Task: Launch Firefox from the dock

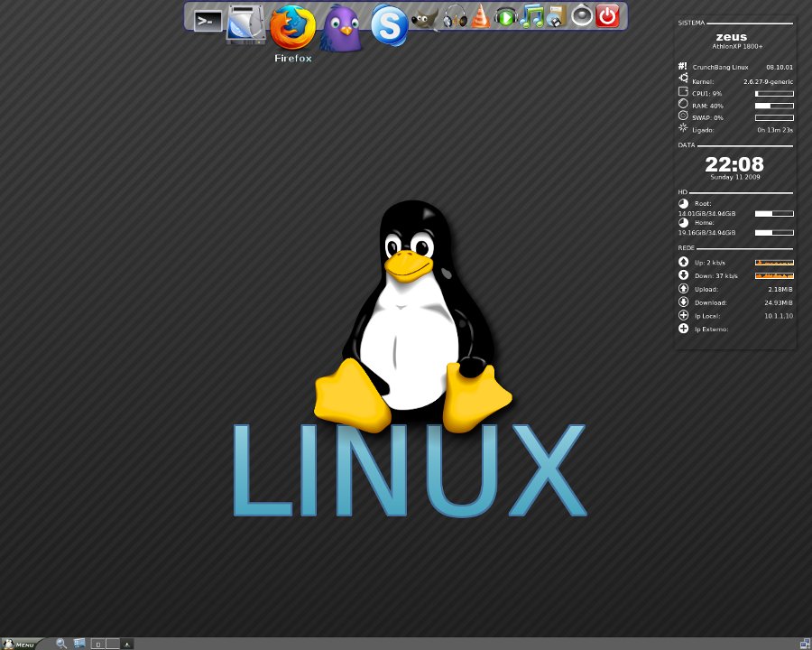Action: click(x=292, y=27)
